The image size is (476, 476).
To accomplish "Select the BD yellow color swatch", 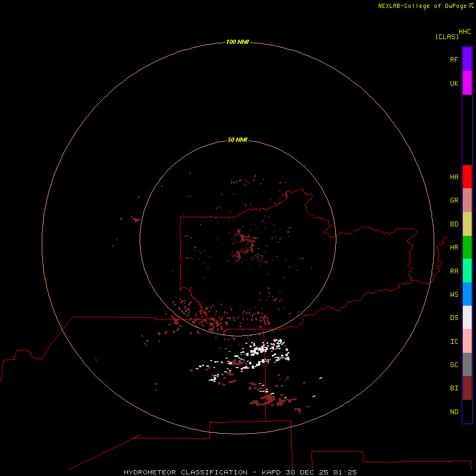I will tap(467, 224).
